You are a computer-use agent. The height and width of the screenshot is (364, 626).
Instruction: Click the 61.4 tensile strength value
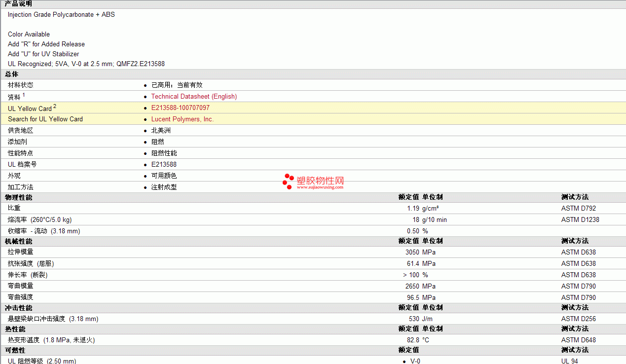(413, 264)
